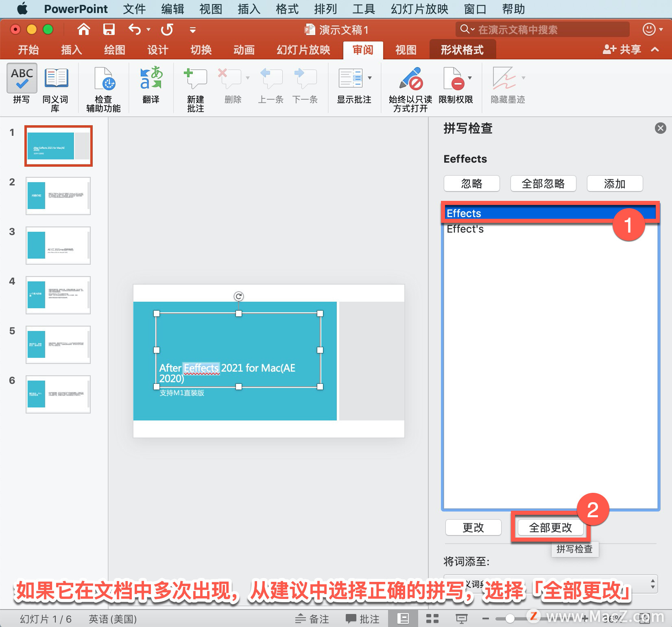Viewport: 672px width, 627px height.
Task: Expand the Hide Ink dropdown arrow
Action: [524, 78]
